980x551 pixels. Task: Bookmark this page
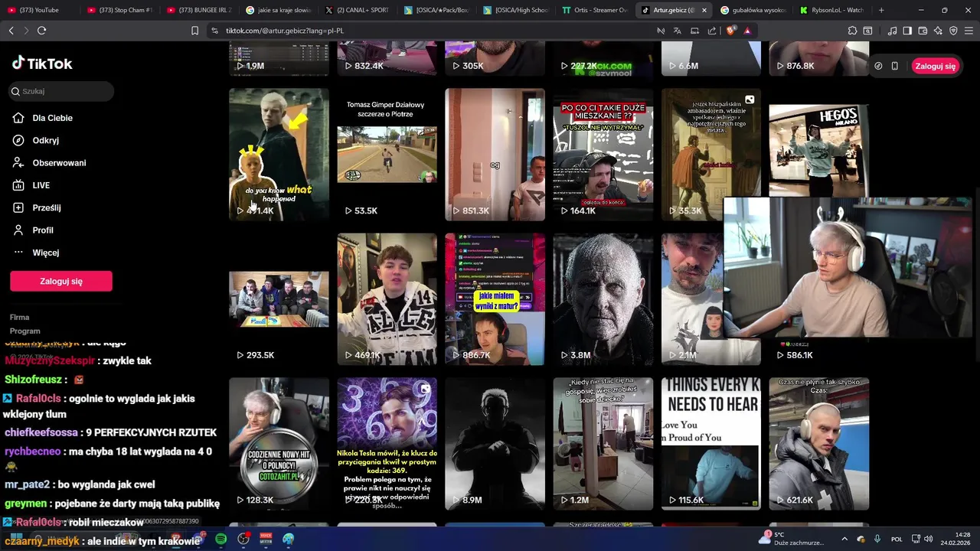tap(194, 31)
